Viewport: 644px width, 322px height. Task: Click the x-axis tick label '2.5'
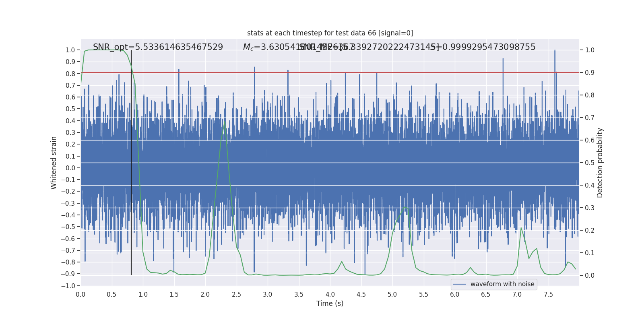click(237, 295)
